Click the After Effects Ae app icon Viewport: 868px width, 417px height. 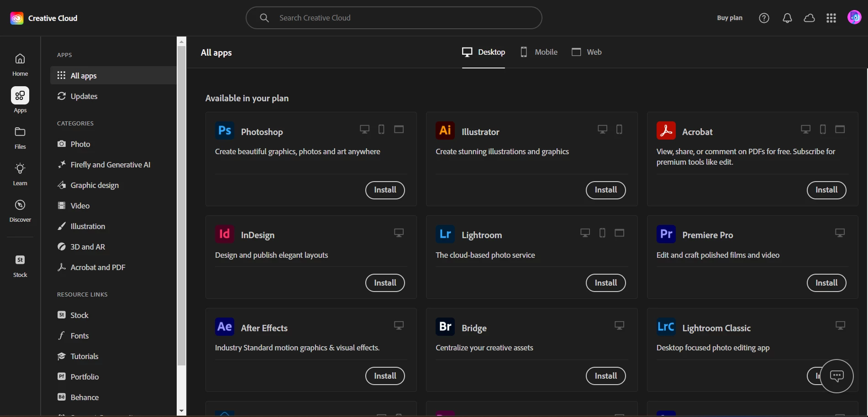(225, 327)
